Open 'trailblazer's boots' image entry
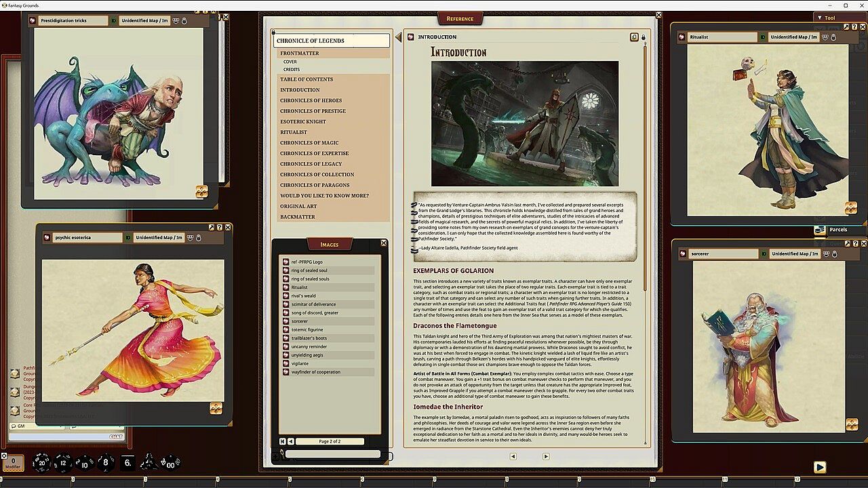 point(328,338)
